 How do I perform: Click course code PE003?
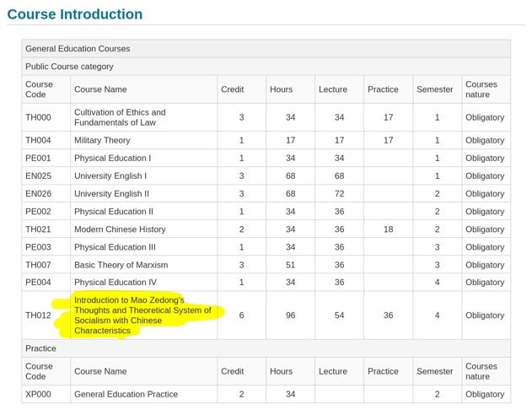click(38, 247)
